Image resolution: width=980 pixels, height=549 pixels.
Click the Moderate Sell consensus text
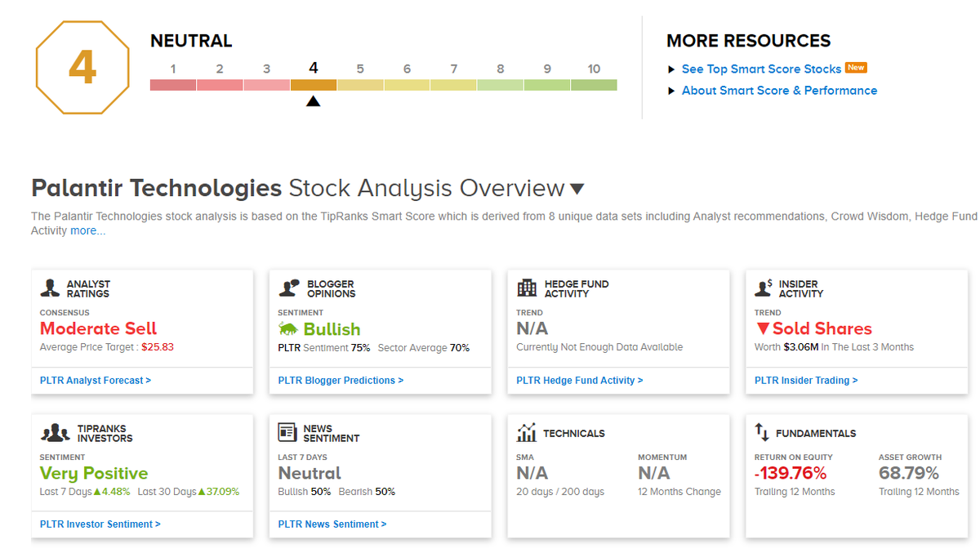click(x=98, y=328)
